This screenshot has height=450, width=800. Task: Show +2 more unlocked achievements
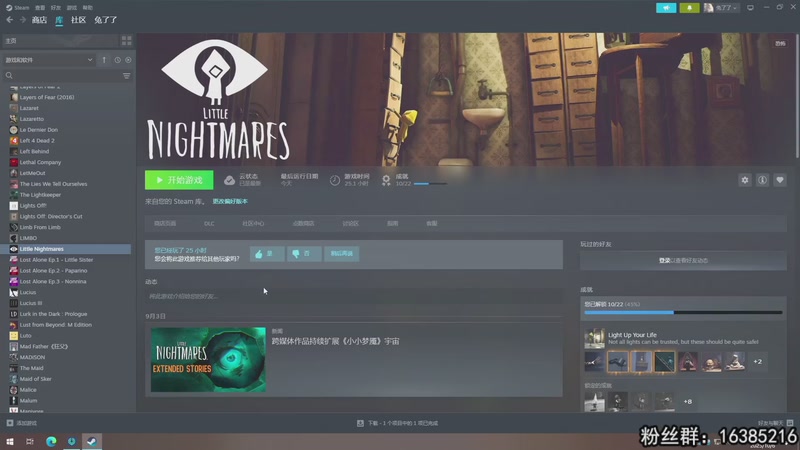point(758,362)
